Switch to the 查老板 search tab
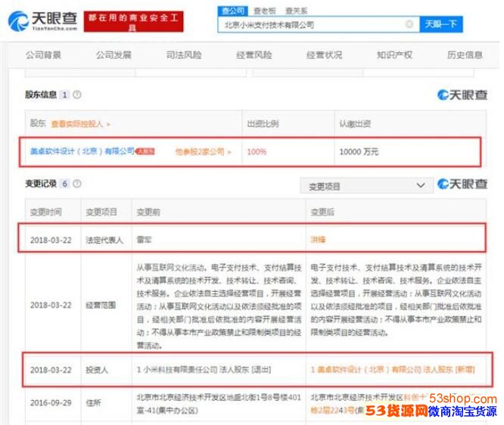Screen dimensions: 504x425 coord(265,10)
